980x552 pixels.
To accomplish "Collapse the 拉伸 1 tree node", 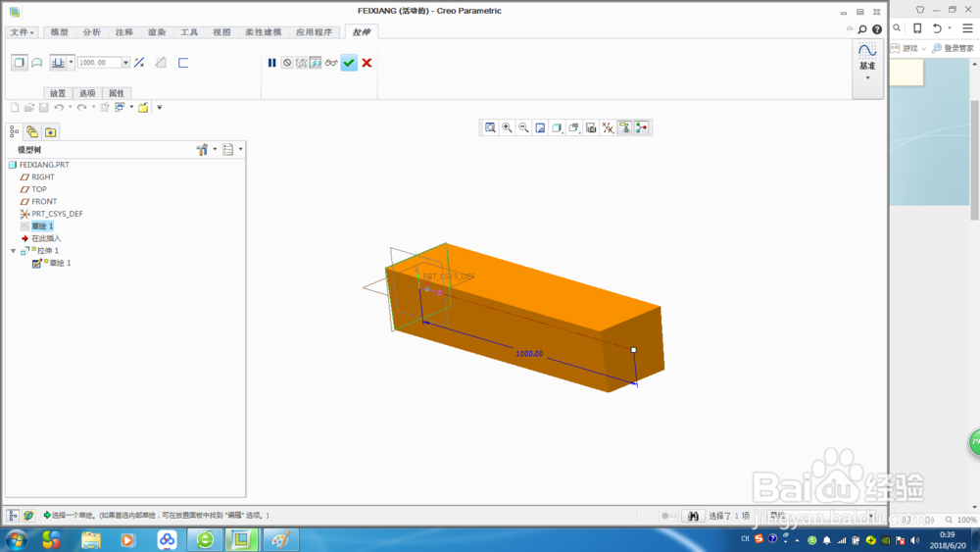I will (x=13, y=251).
